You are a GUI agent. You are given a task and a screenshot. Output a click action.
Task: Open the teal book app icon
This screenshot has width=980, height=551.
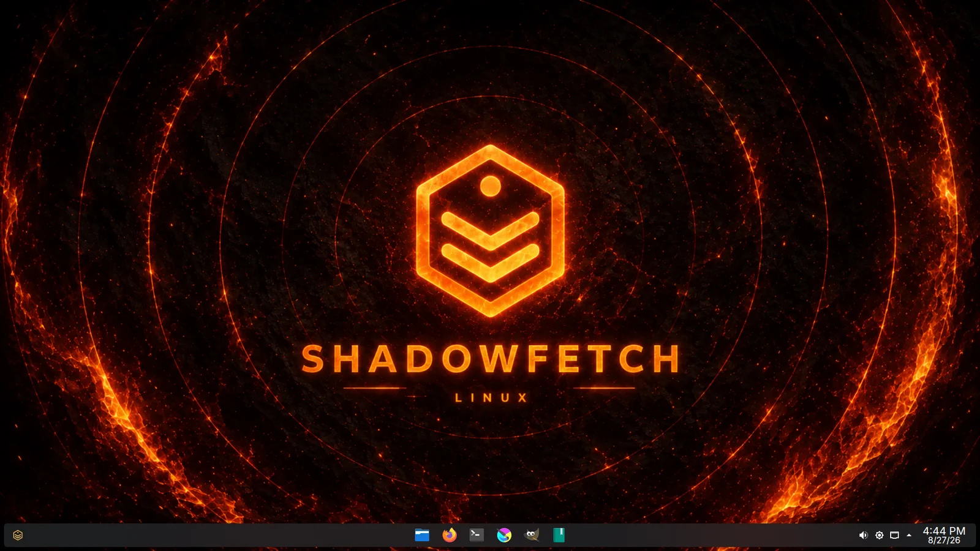[559, 535]
